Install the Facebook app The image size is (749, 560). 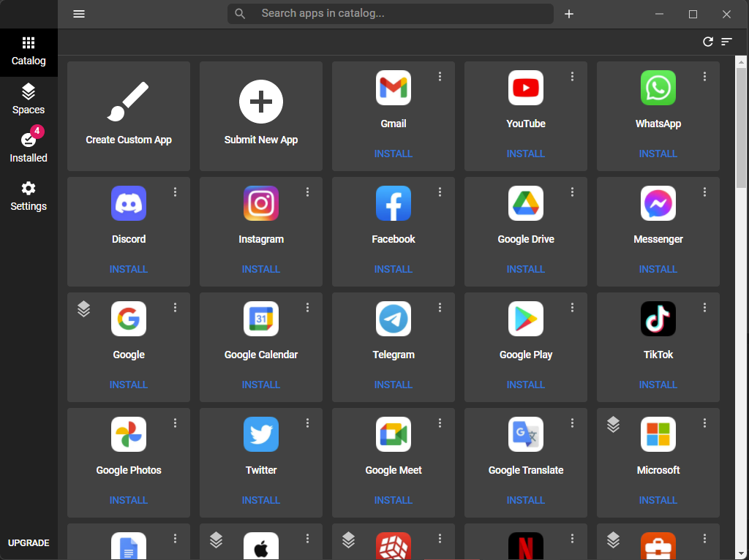(393, 269)
